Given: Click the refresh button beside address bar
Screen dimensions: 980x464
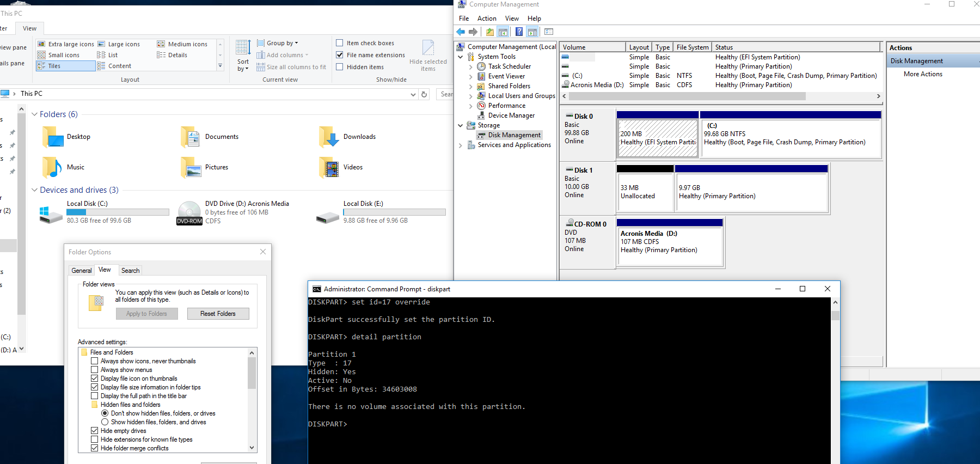Looking at the screenshot, I should 424,94.
